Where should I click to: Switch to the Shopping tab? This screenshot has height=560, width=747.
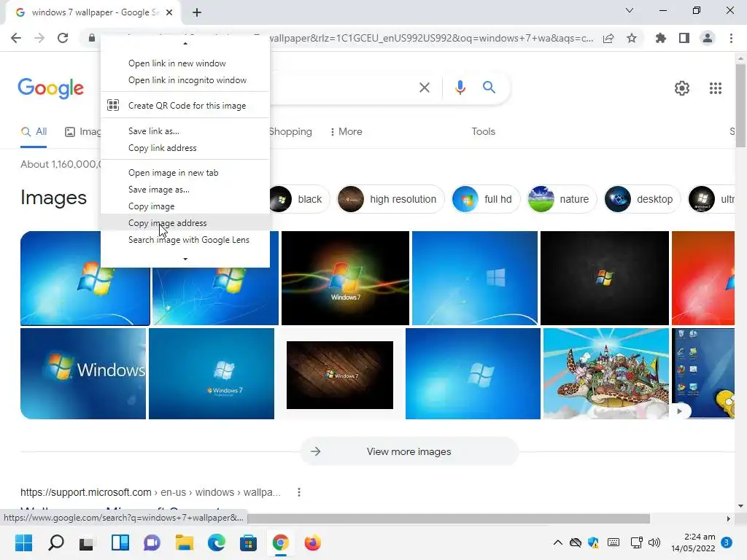point(290,131)
